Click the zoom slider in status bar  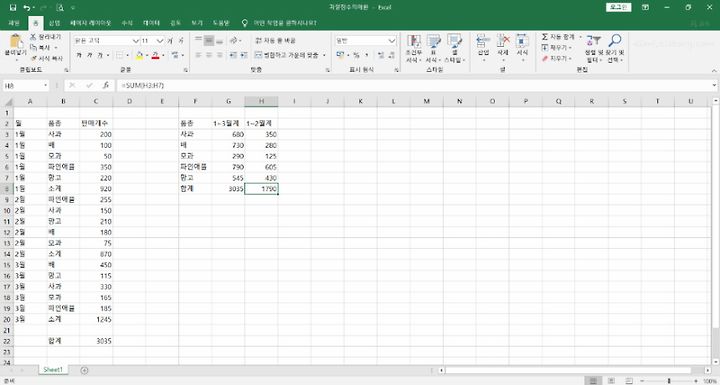[669, 381]
